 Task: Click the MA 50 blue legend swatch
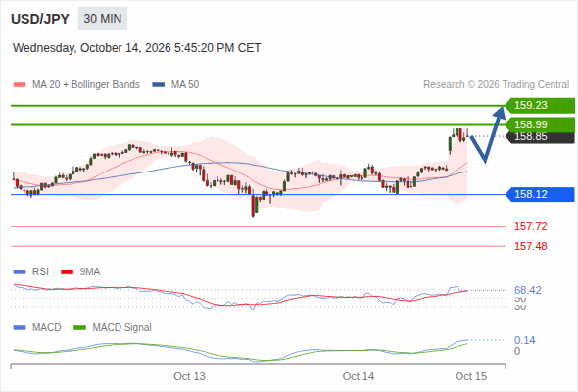point(159,85)
